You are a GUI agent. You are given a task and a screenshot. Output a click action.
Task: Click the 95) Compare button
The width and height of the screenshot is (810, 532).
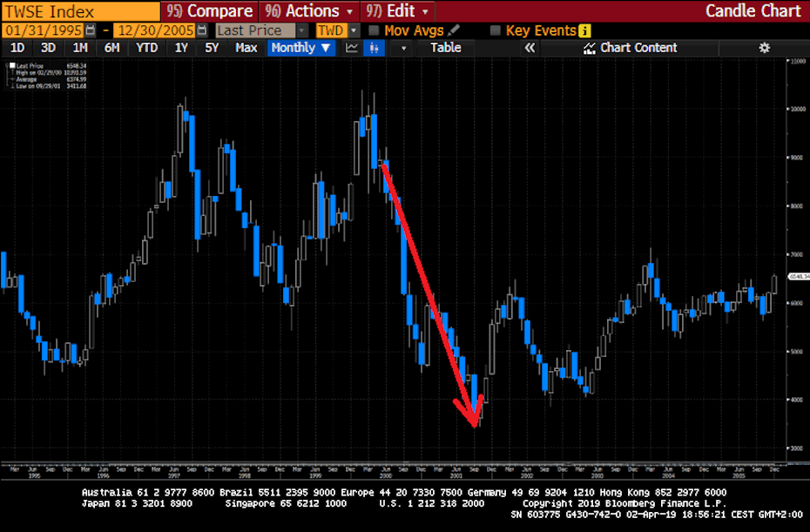pos(210,10)
